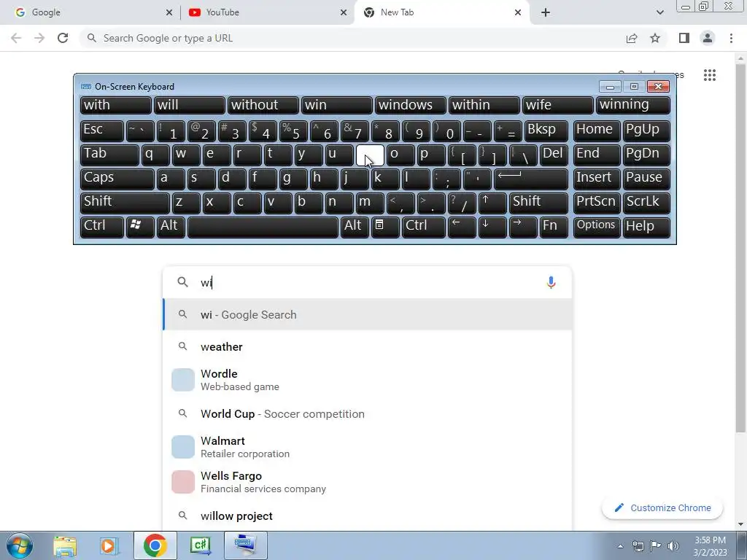Viewport: 747px width, 560px height.
Task: Tap the right arrow key
Action: [x=523, y=227]
